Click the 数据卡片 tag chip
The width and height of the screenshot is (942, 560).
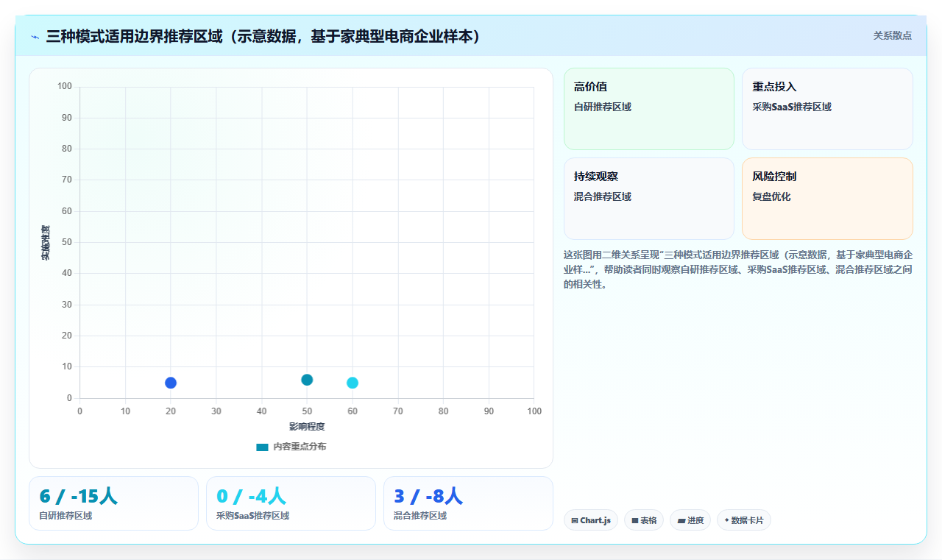click(744, 520)
